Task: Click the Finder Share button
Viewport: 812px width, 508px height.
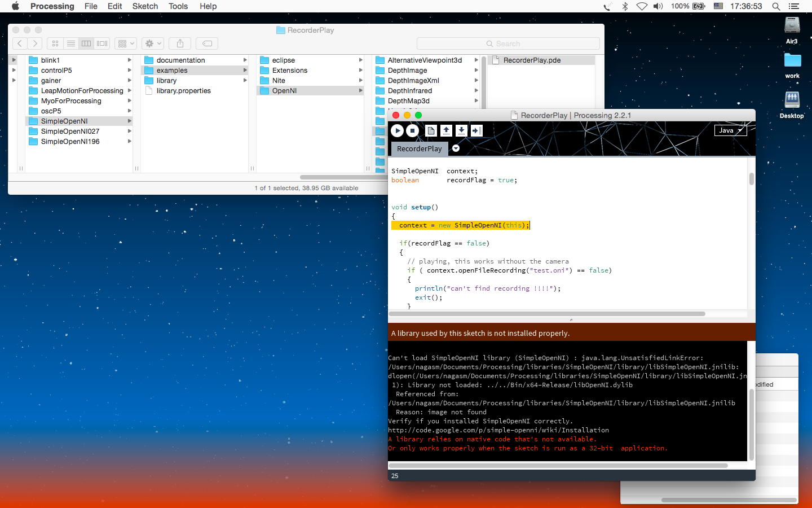Action: coord(180,43)
